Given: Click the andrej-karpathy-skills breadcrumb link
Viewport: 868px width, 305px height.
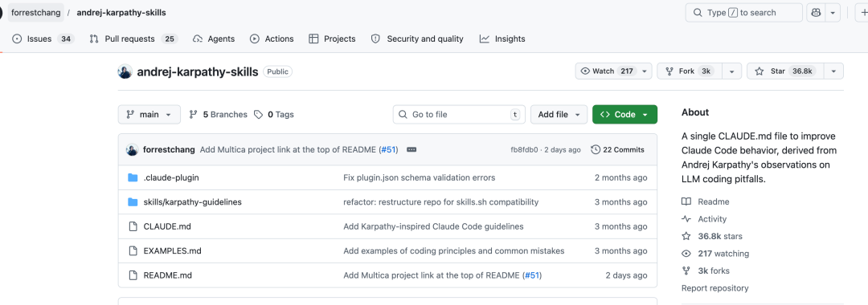Looking at the screenshot, I should pos(121,12).
